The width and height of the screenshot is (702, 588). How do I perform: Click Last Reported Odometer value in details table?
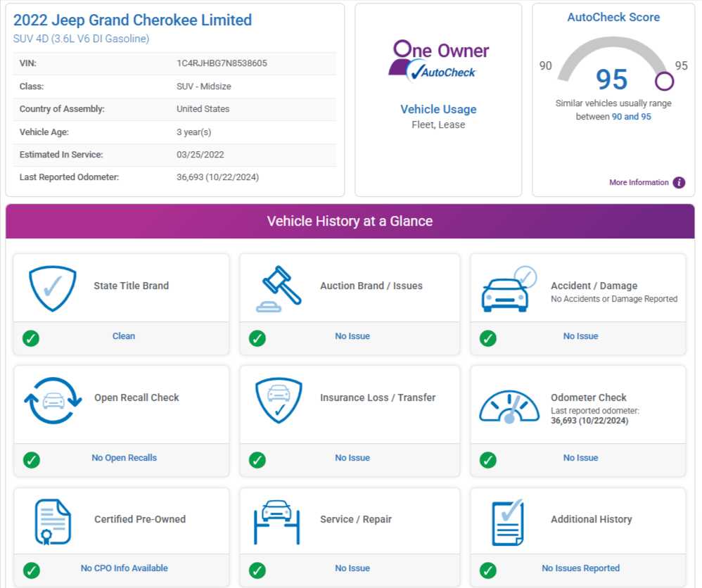[x=217, y=177]
